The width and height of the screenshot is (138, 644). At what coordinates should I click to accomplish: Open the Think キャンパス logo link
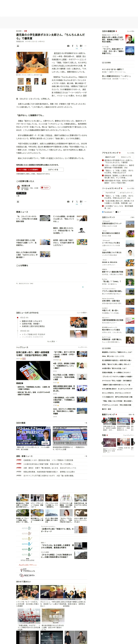28,570
